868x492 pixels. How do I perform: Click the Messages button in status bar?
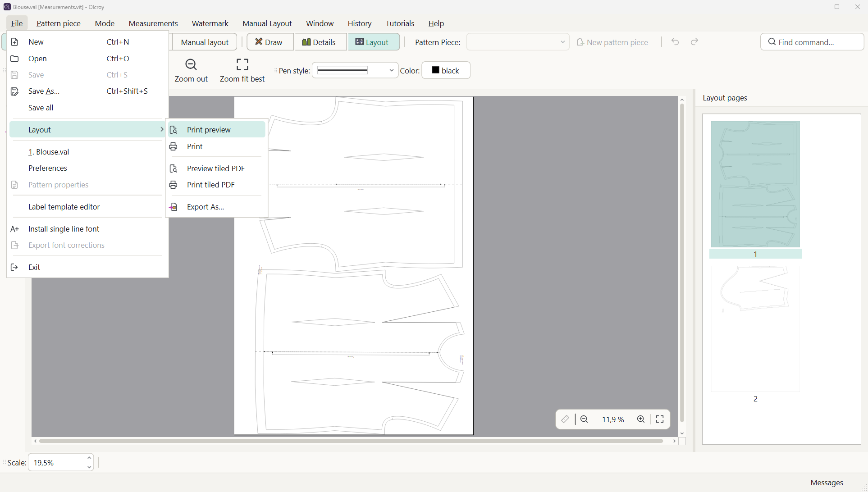click(x=827, y=483)
